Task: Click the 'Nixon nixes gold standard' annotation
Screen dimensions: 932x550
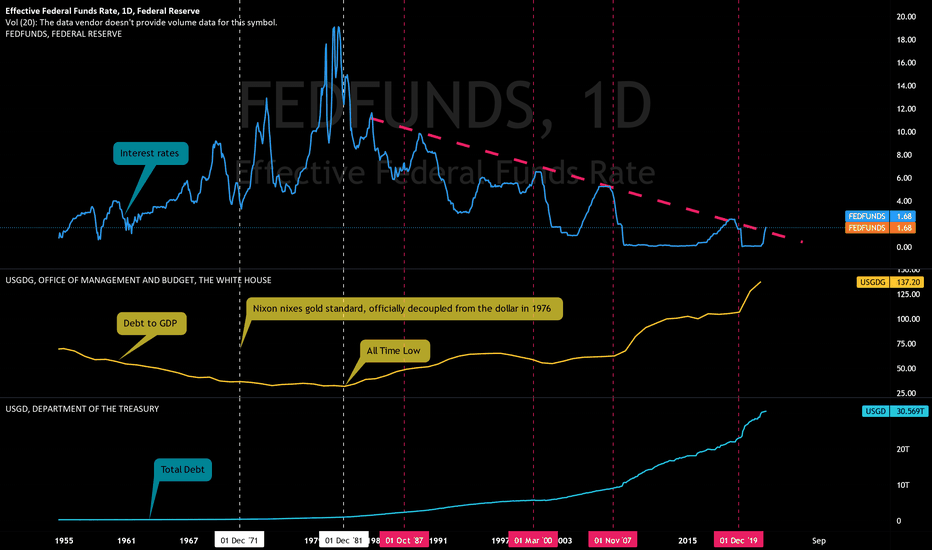Action: click(x=402, y=309)
